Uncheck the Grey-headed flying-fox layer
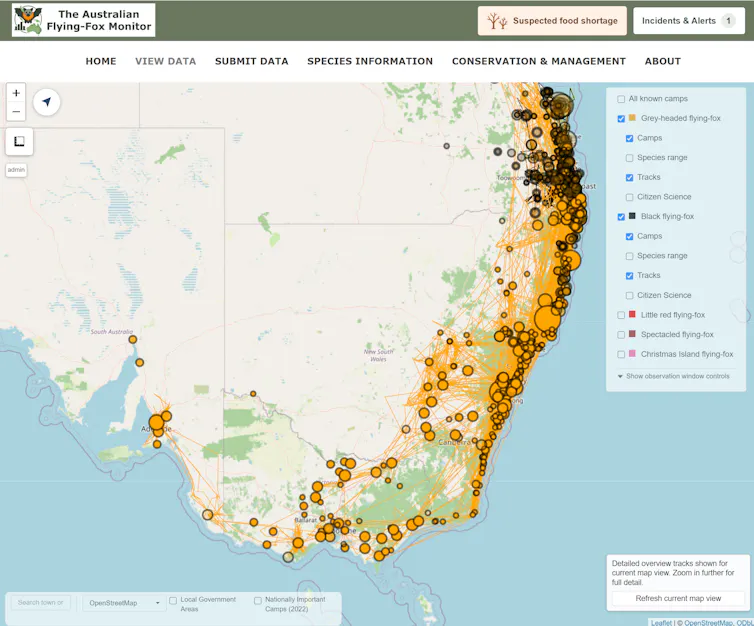Viewport: 754px width, 626px height. [x=621, y=119]
